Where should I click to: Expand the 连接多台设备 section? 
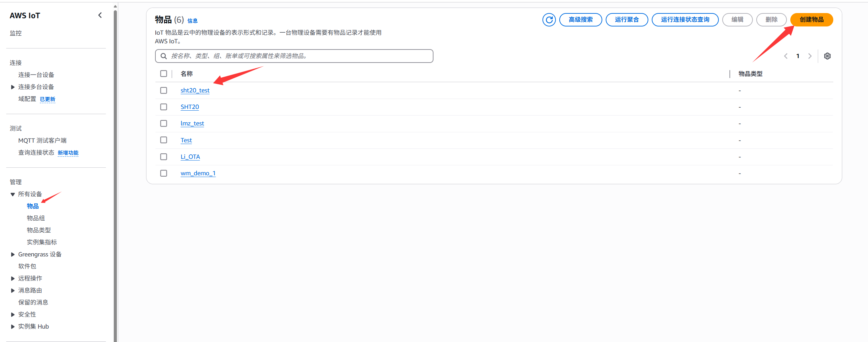click(x=13, y=87)
